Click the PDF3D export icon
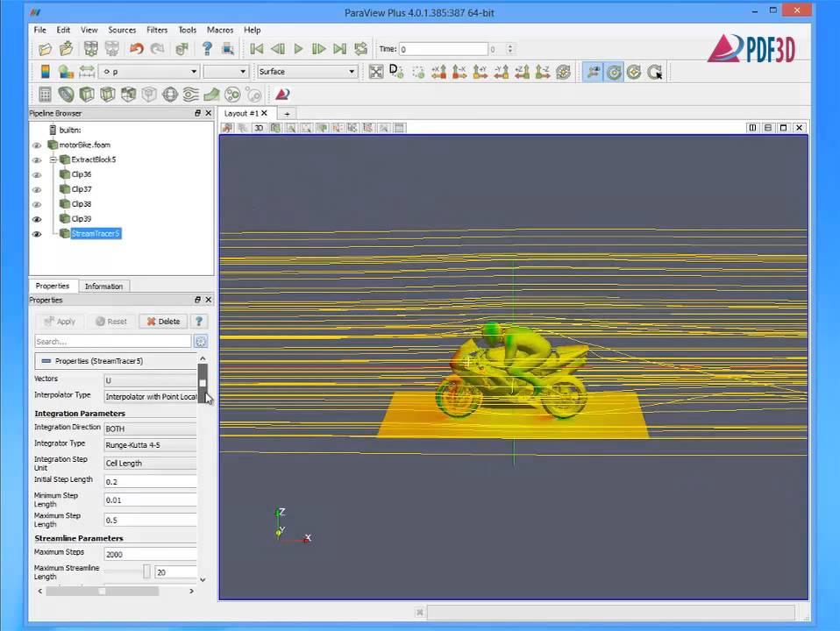 click(x=282, y=95)
